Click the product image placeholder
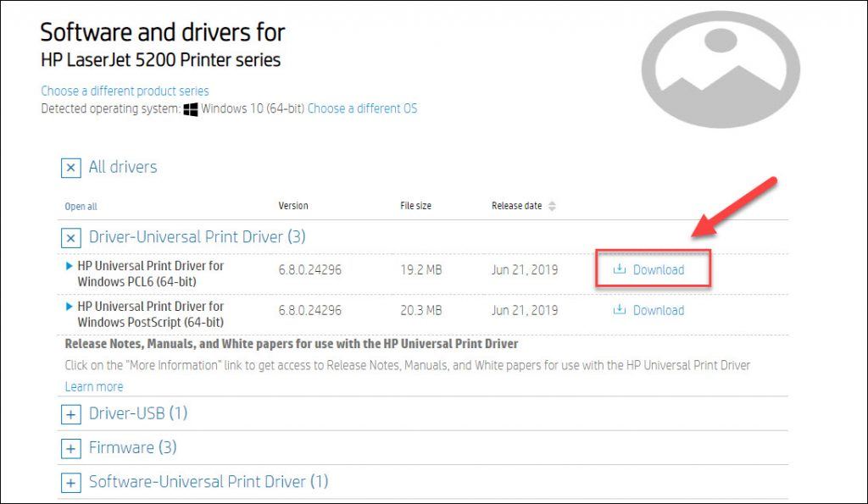 coord(721,69)
